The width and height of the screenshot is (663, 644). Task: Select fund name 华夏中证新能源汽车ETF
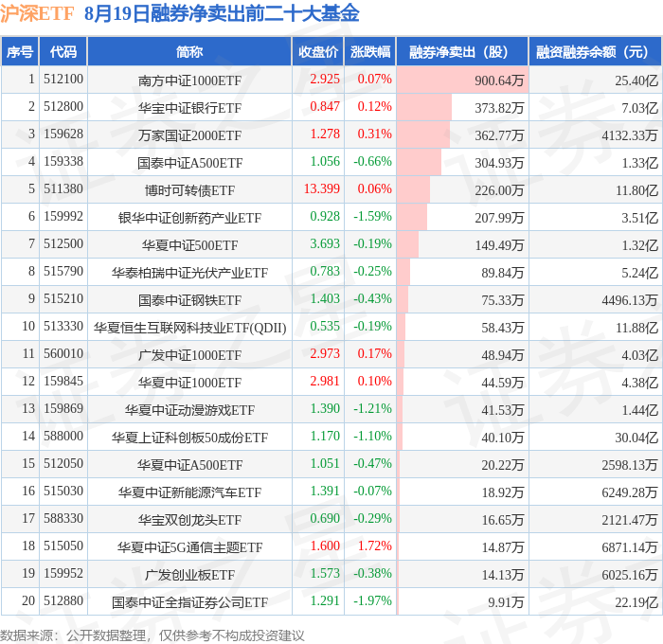tap(189, 492)
